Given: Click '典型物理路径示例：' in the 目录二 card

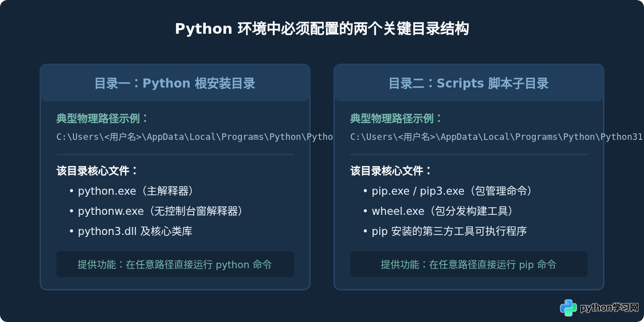Looking at the screenshot, I should point(396,119).
